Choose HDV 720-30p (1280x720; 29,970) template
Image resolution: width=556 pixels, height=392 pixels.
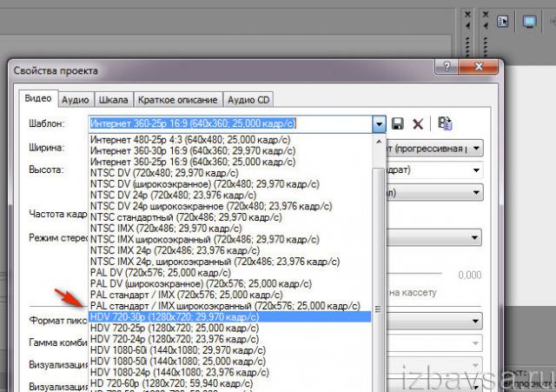[174, 317]
